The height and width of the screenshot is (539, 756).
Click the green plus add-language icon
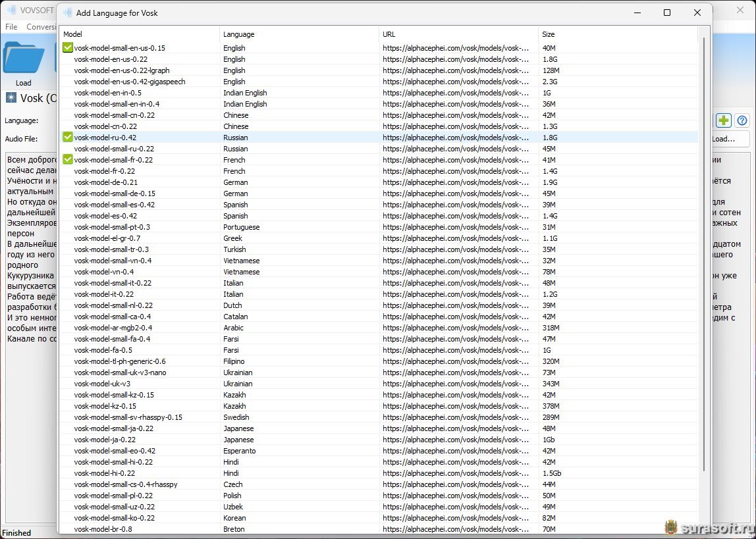(723, 120)
